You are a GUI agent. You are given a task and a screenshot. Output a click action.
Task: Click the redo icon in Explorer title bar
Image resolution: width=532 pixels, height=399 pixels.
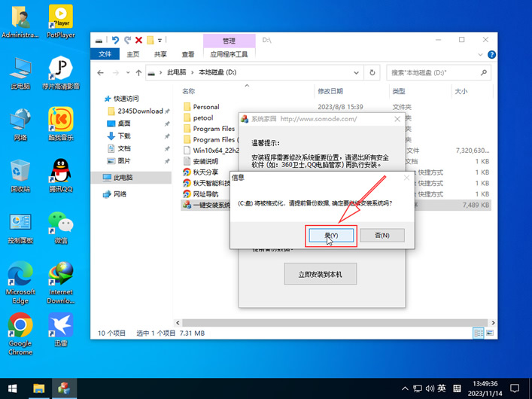[128, 40]
